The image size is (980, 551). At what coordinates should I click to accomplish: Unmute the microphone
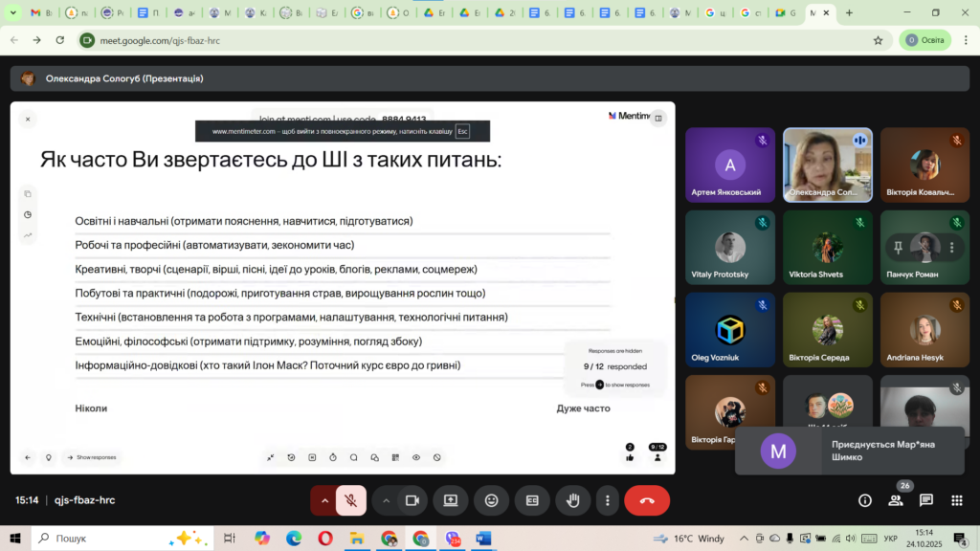351,500
